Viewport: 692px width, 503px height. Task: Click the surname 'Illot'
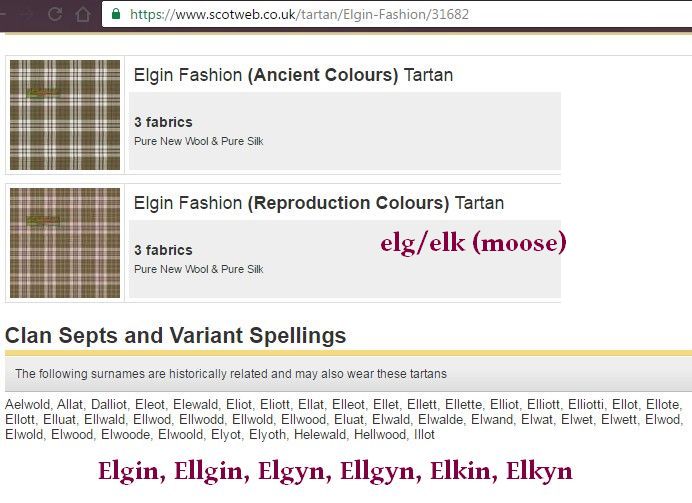point(424,435)
